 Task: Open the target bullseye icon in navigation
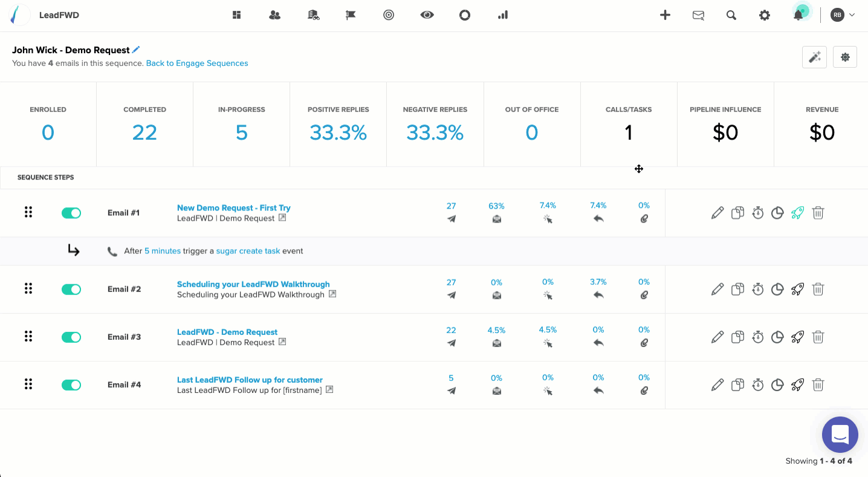coord(389,15)
